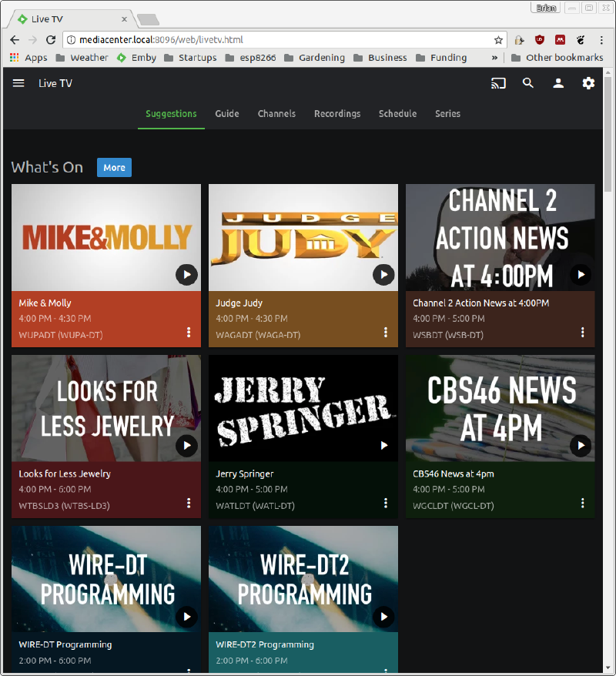Play CBS46 News at 4pm
This screenshot has height=676, width=616.
click(581, 445)
